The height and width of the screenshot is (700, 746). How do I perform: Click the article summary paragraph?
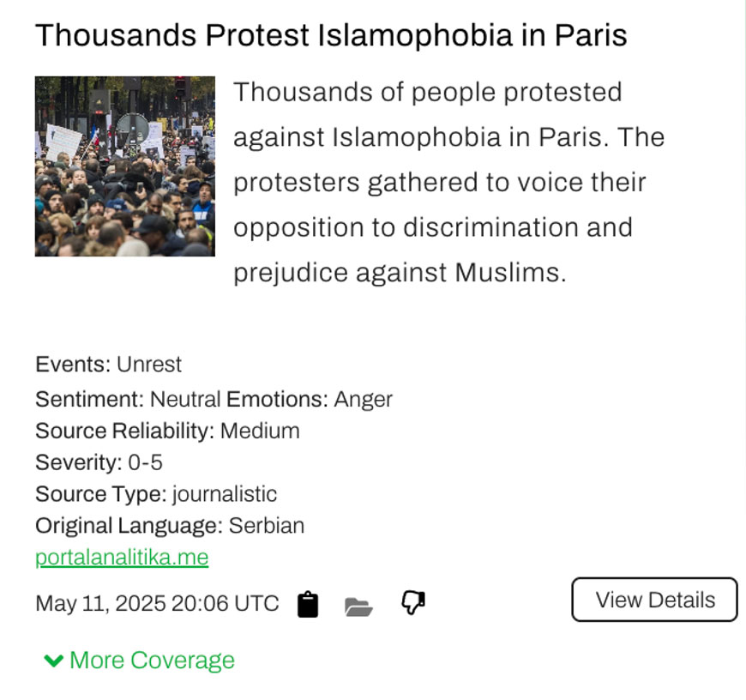[448, 182]
